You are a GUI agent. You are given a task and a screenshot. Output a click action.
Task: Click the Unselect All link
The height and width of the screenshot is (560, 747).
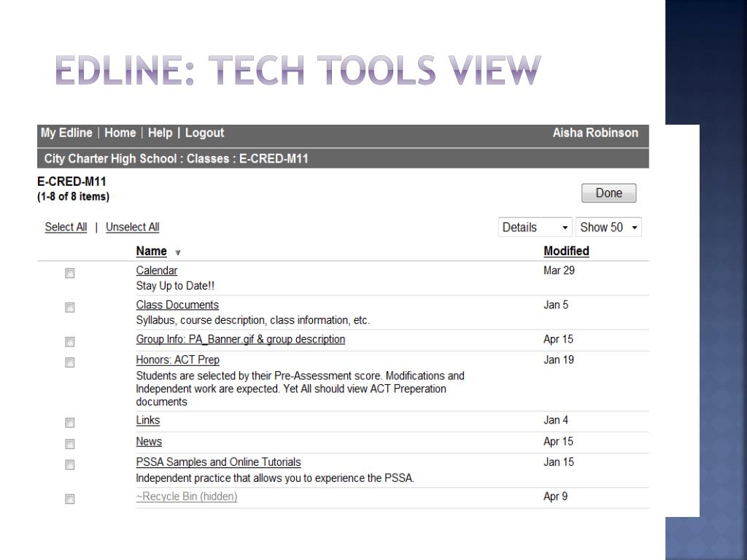[133, 227]
